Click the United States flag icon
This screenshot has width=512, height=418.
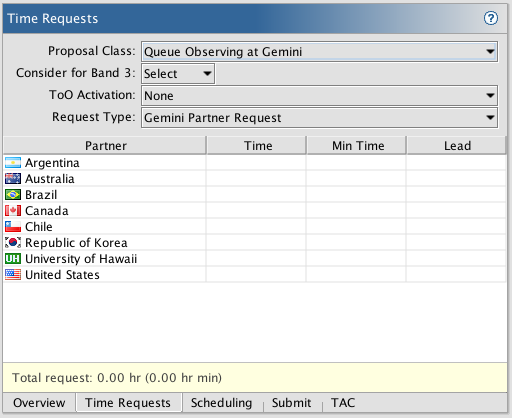[13, 274]
